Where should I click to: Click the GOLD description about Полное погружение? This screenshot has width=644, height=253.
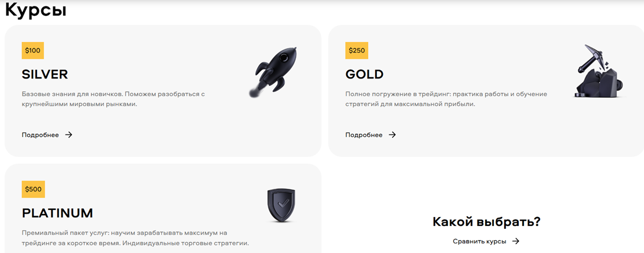pyautogui.click(x=447, y=99)
